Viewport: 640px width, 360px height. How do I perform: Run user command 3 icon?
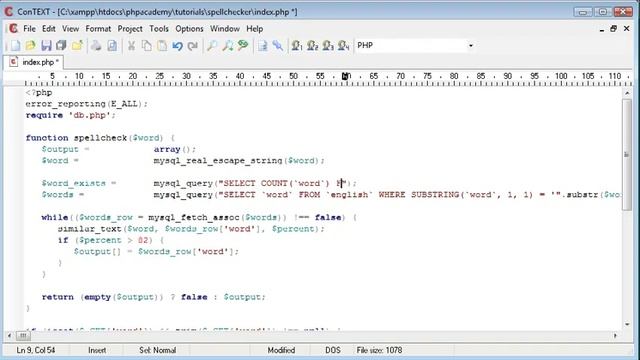(x=328, y=45)
